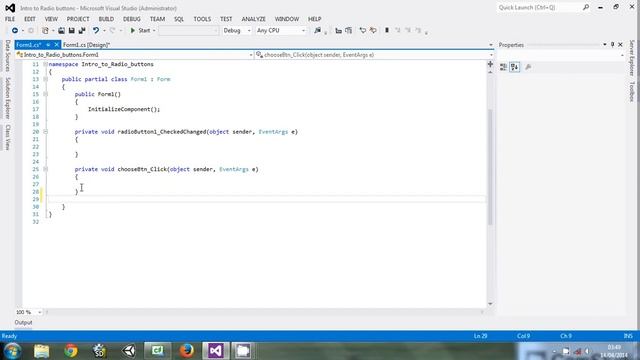Collapse the chooseBtn_Click method
The image size is (640, 360).
coord(45,169)
